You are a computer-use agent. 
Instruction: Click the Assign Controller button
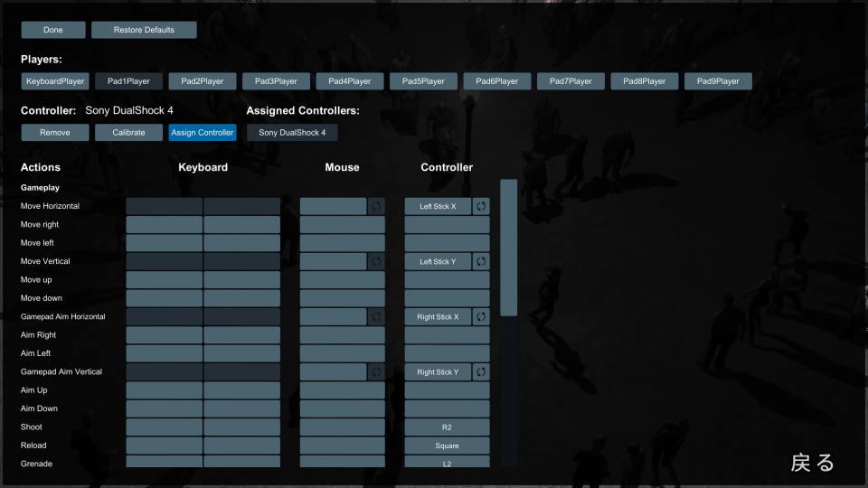[x=202, y=133]
